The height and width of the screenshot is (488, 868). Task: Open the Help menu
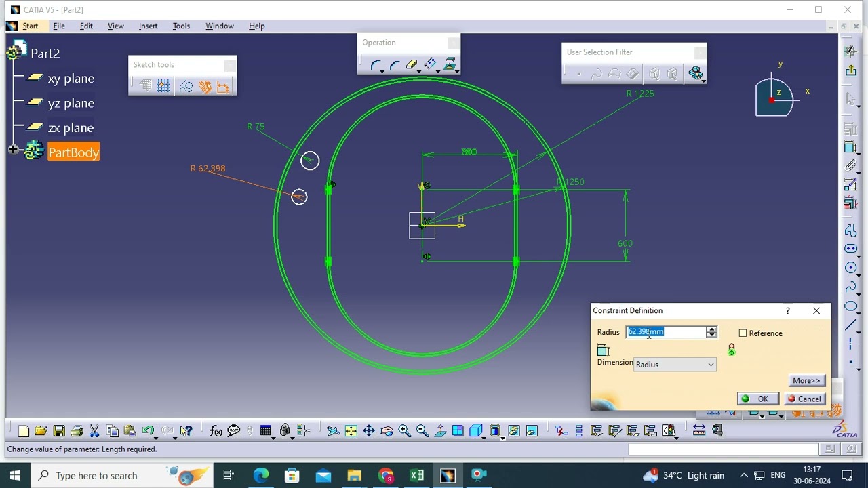[x=256, y=26]
